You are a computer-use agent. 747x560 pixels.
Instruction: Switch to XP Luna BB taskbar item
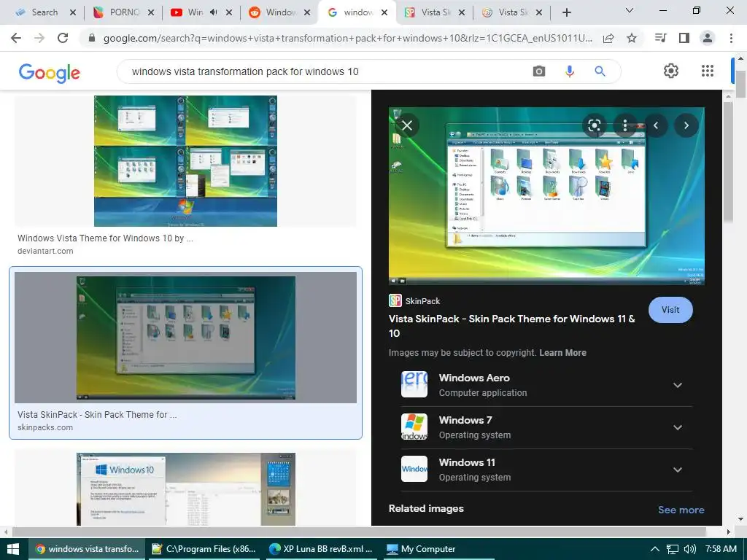click(321, 549)
